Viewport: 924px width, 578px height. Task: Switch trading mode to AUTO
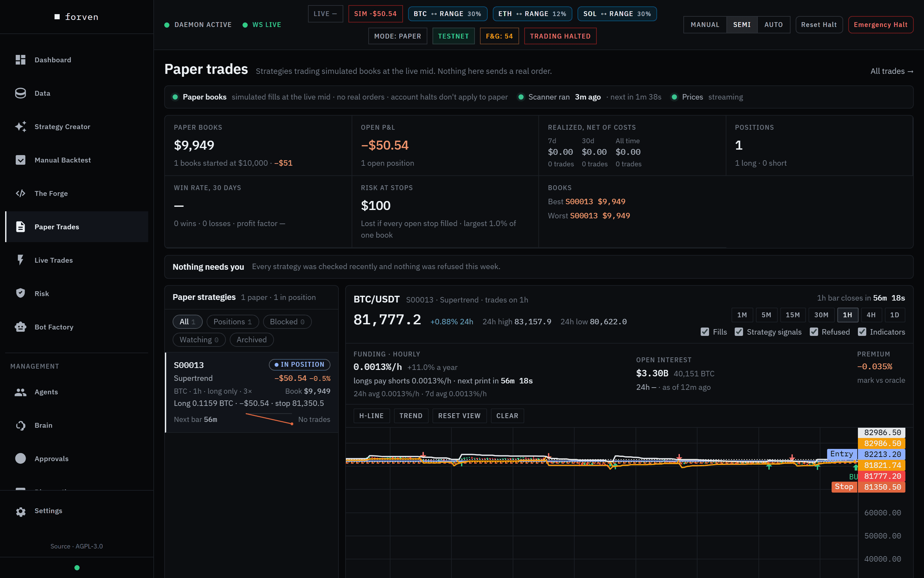click(774, 25)
